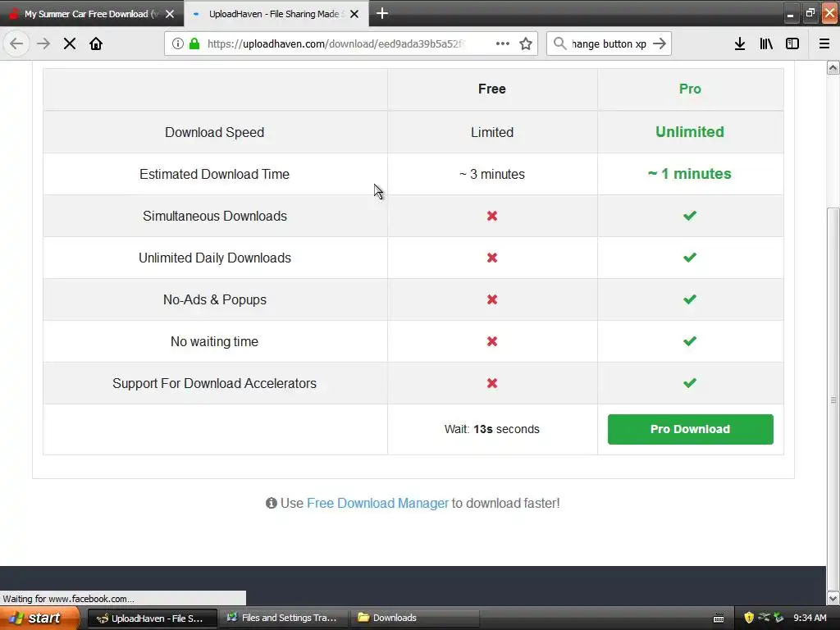Click the keyboard icon in system tray

coord(719,619)
